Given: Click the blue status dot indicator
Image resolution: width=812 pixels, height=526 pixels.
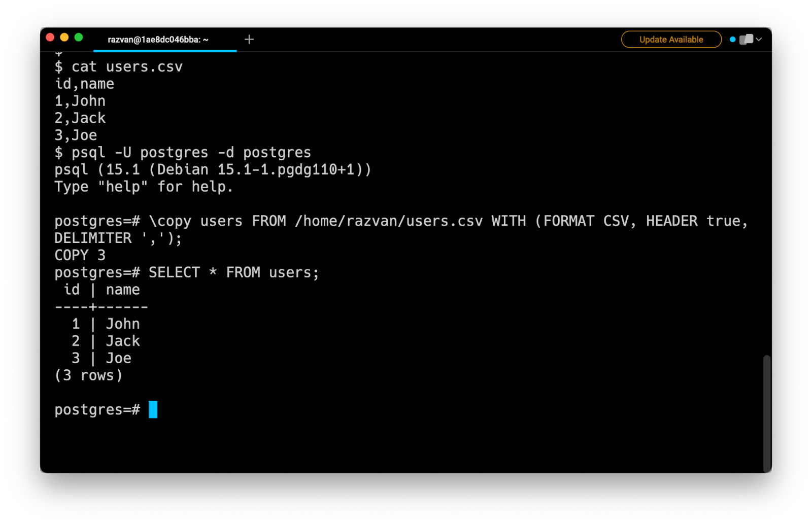Looking at the screenshot, I should click(732, 40).
